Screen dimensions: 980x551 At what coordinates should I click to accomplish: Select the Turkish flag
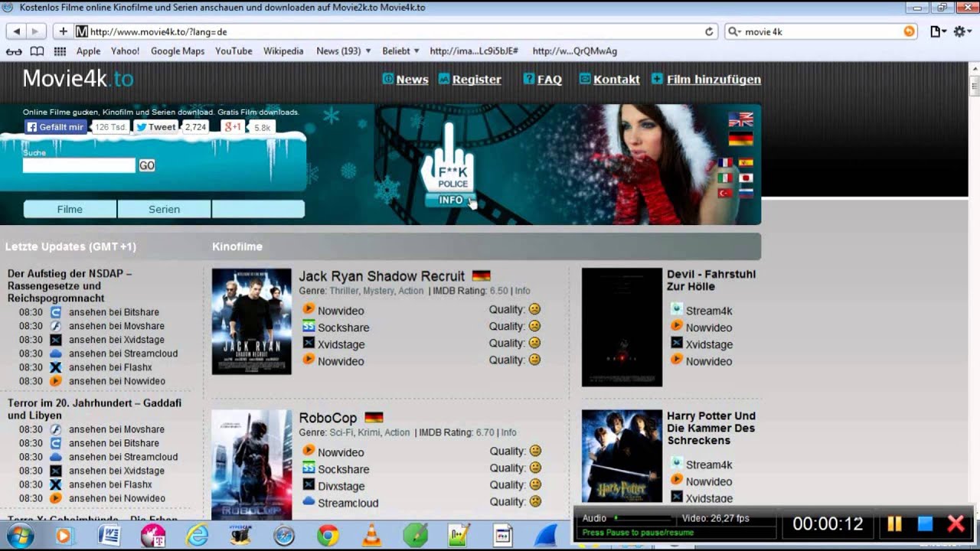point(725,193)
